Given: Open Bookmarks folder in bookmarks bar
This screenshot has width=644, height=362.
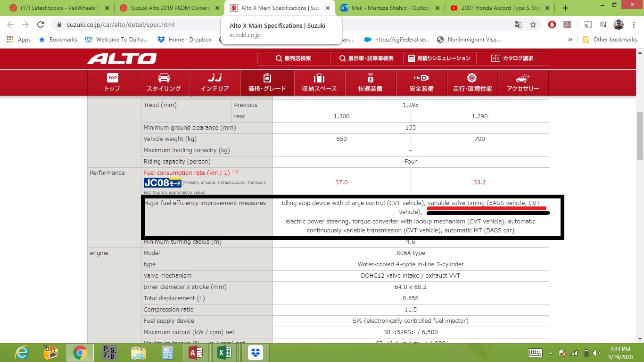Looking at the screenshot, I should [58, 40].
